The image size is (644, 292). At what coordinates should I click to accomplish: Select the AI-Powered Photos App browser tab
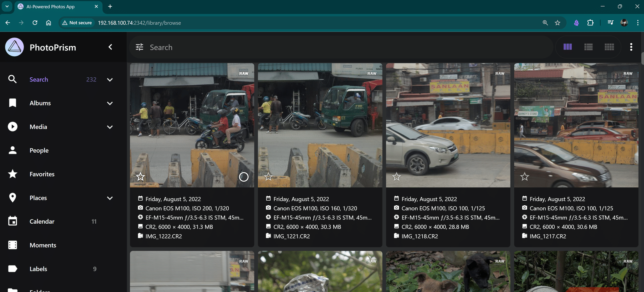(58, 7)
